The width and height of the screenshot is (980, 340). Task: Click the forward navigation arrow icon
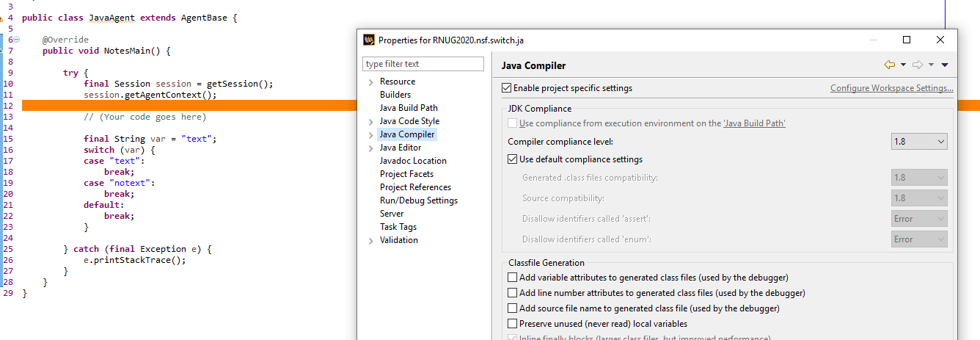click(917, 65)
